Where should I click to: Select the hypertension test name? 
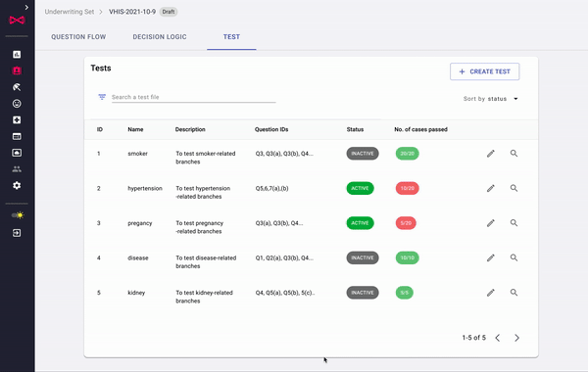coord(145,188)
